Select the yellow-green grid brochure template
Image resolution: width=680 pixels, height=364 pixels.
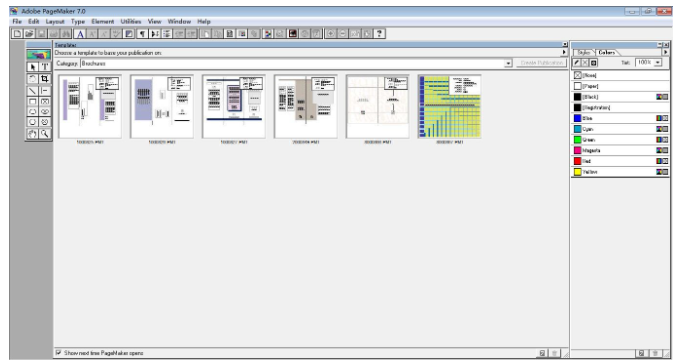pyautogui.click(x=450, y=107)
